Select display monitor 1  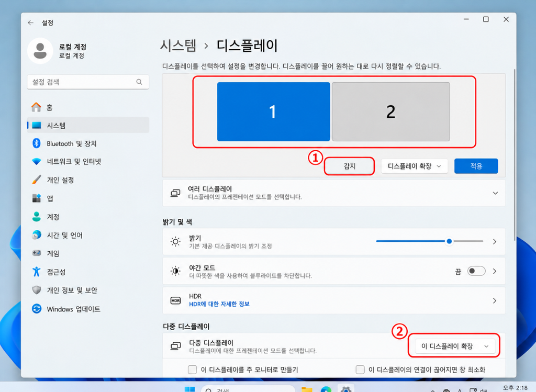point(273,112)
